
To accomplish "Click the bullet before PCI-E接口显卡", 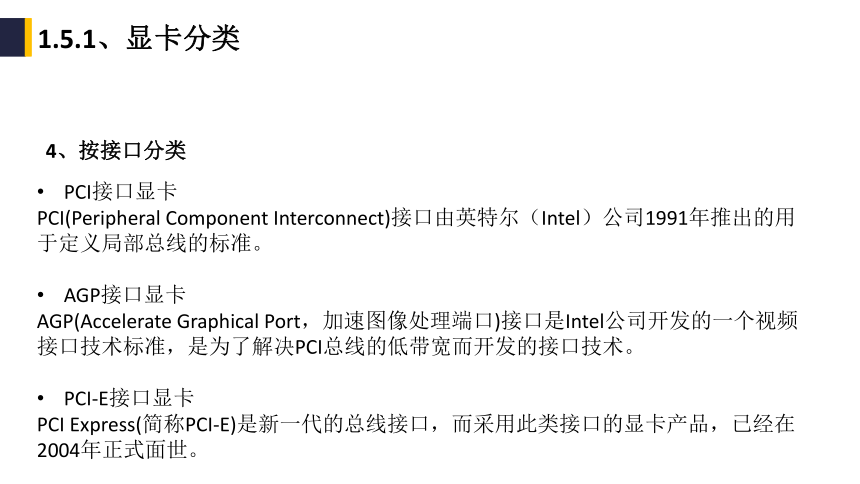I will [x=41, y=398].
